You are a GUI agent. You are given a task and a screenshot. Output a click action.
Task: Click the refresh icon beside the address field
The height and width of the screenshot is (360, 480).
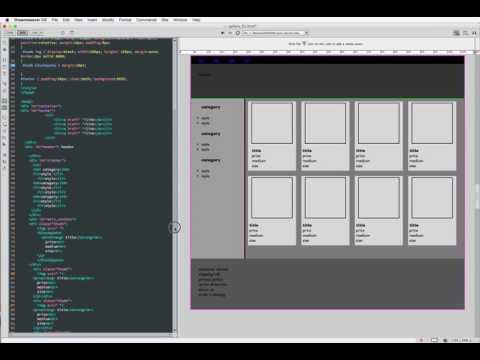click(238, 33)
